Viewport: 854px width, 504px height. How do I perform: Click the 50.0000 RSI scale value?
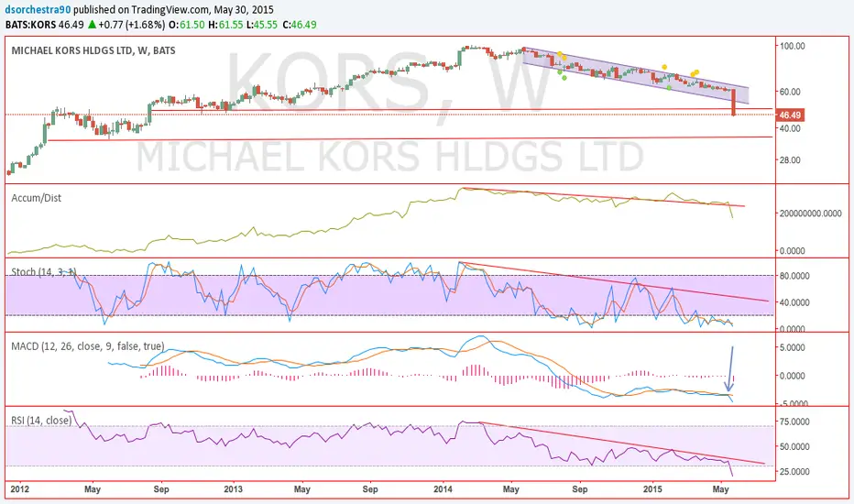point(794,446)
